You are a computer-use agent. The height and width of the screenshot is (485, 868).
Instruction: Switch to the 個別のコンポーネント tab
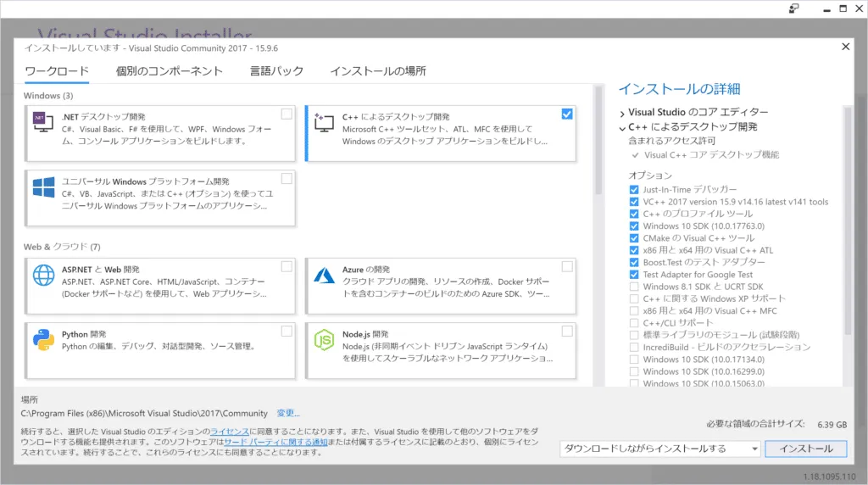click(169, 71)
